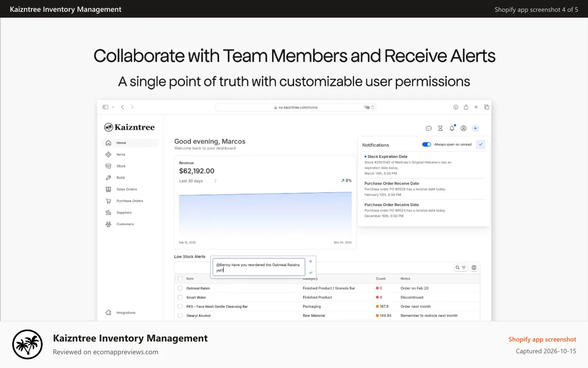Go back with browser back arrow
The width and height of the screenshot is (588, 368).
(122, 107)
